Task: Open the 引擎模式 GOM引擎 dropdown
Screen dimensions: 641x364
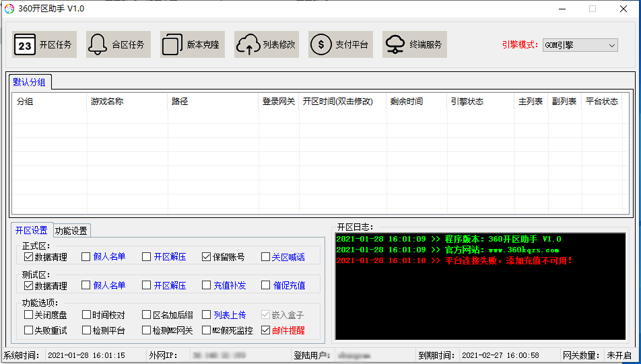Action: 580,45
